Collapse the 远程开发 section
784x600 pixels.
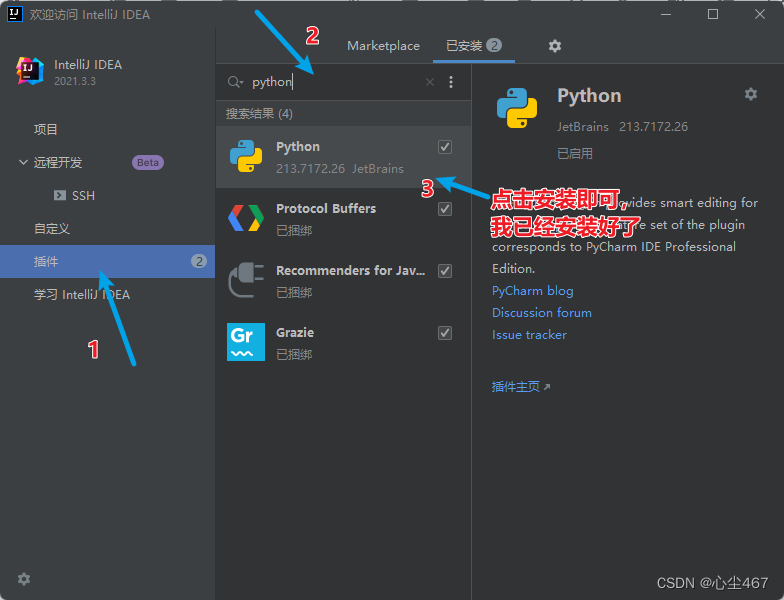click(23, 162)
